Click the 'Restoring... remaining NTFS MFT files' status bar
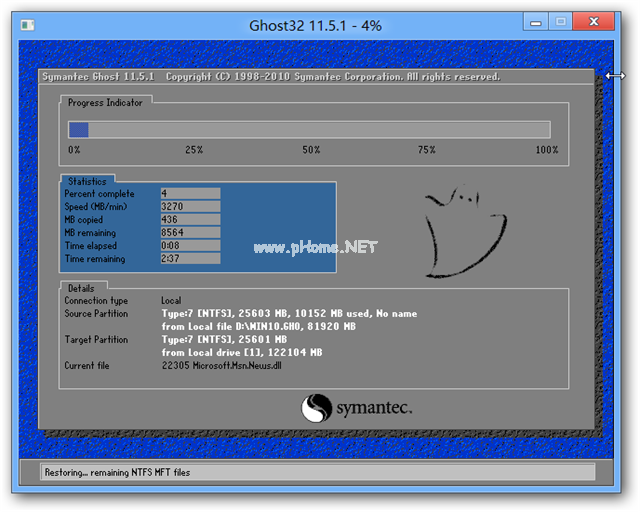 click(x=318, y=472)
